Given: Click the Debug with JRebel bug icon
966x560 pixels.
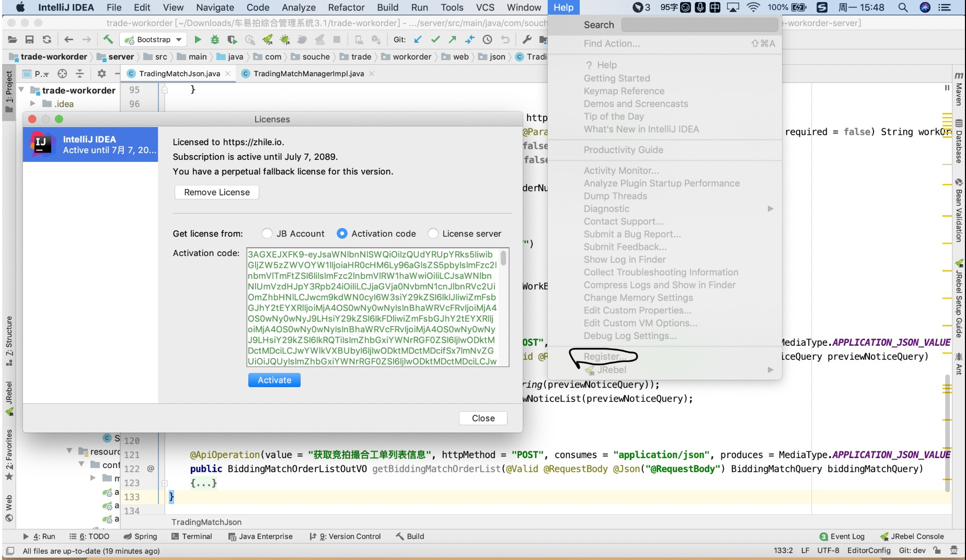Looking at the screenshot, I should point(285,40).
